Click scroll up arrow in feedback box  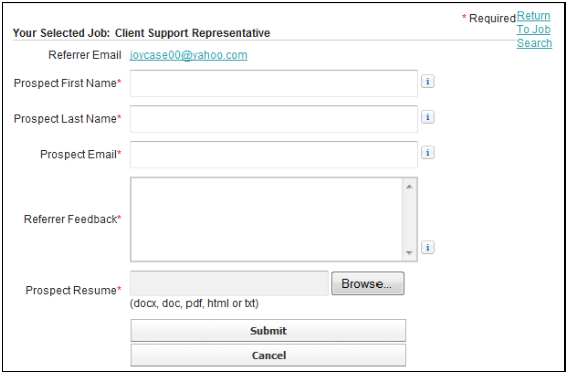(x=409, y=187)
